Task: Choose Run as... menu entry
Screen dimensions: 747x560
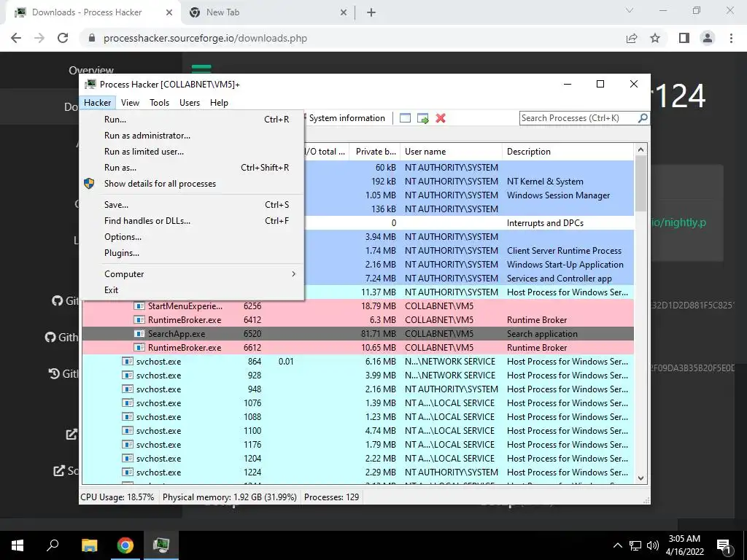Action: coord(193,168)
